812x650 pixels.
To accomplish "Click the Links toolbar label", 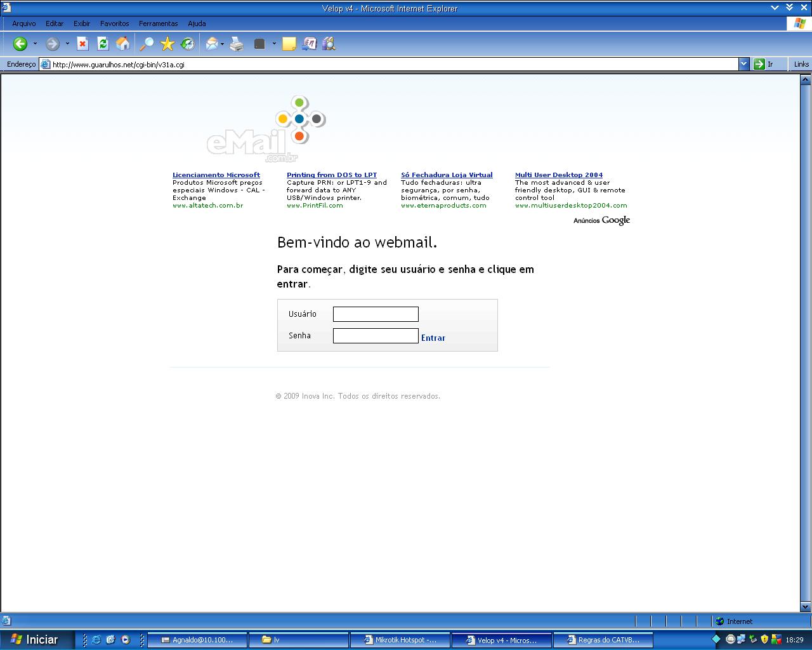I will 801,64.
